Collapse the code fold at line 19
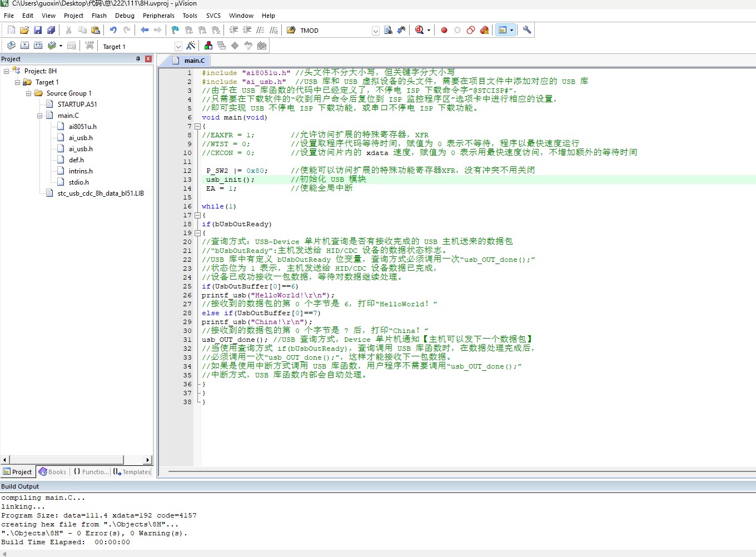 pyautogui.click(x=197, y=233)
